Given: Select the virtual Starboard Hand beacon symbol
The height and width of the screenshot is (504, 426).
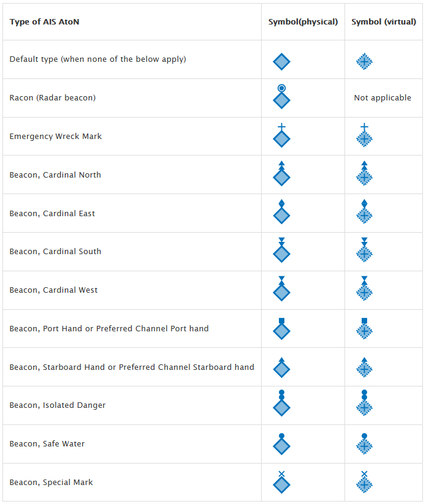Looking at the screenshot, I should coord(364,367).
